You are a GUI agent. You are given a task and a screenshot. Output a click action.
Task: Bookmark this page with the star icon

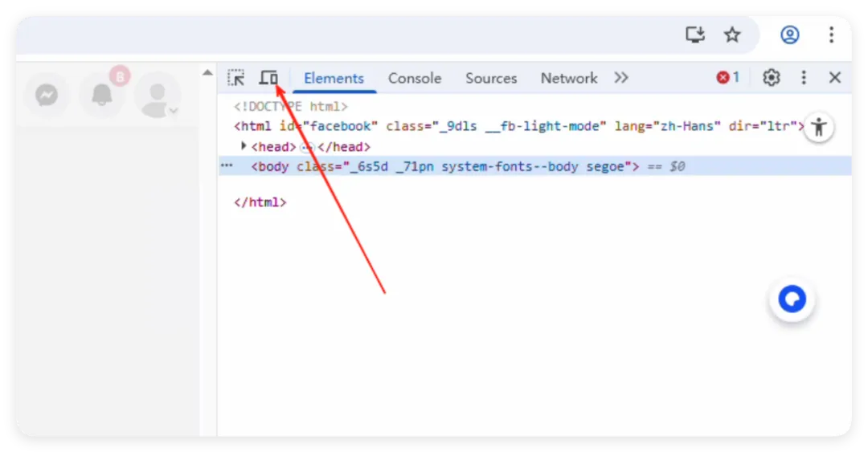tap(732, 35)
